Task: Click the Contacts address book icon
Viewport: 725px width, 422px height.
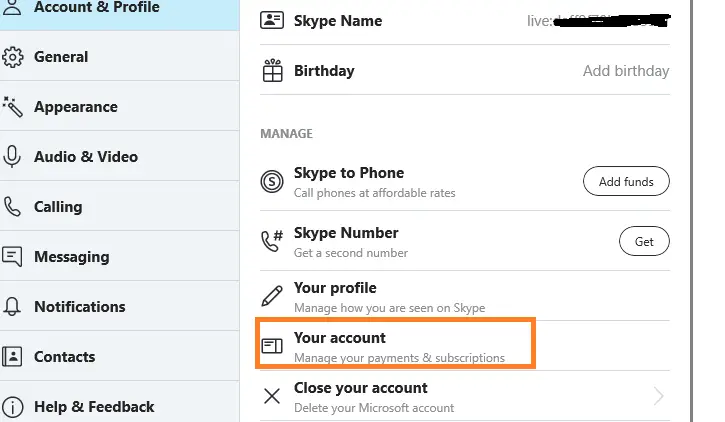Action: 12,356
